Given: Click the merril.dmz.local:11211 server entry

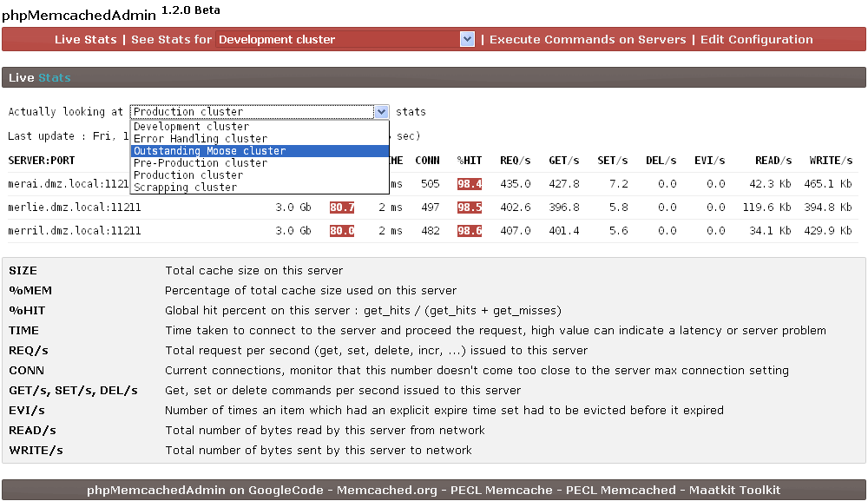Looking at the screenshot, I should [x=74, y=231].
